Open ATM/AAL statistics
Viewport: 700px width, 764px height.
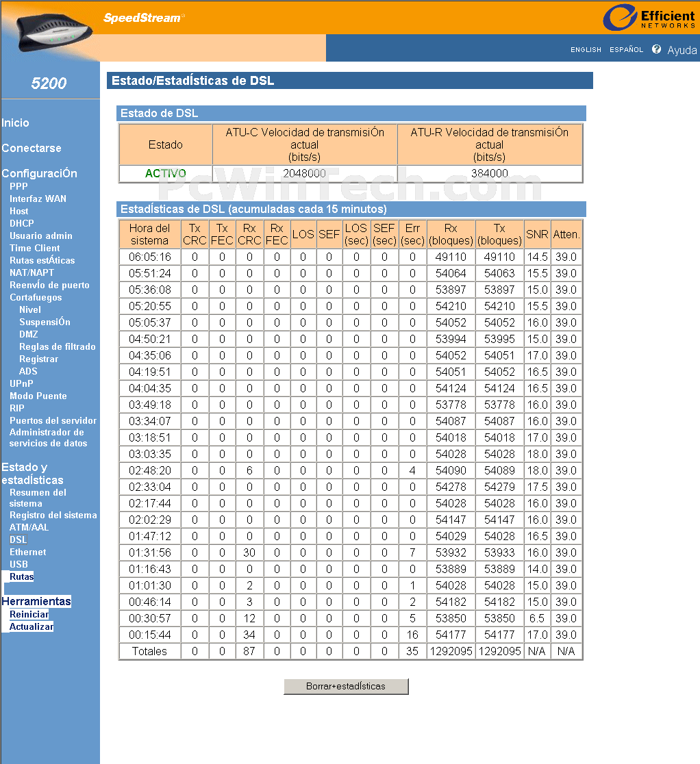pyautogui.click(x=29, y=527)
